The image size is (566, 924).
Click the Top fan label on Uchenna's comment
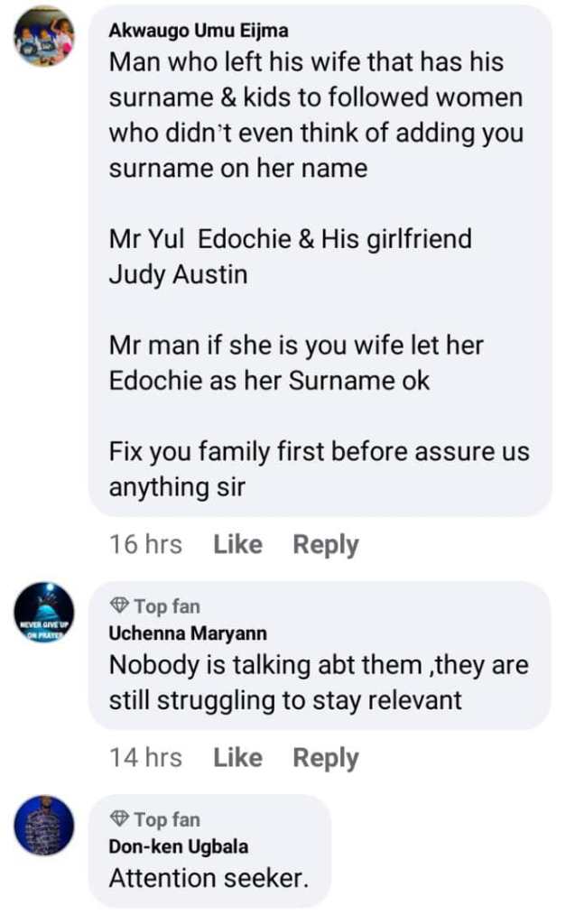tap(167, 605)
